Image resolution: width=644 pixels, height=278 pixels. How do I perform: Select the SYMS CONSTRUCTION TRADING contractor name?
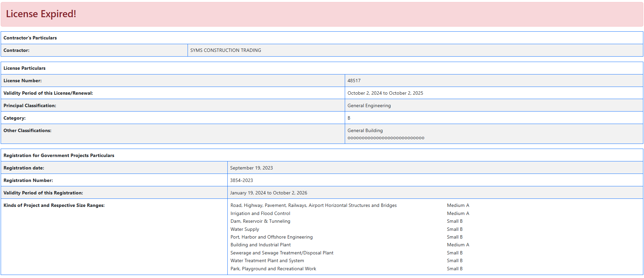[x=225, y=50]
